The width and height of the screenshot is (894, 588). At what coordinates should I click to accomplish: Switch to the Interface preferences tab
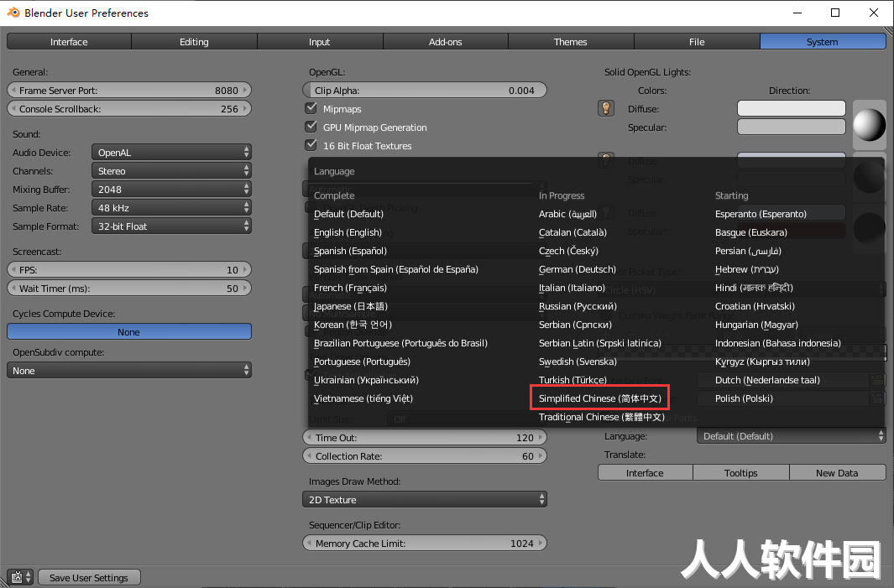[x=69, y=42]
